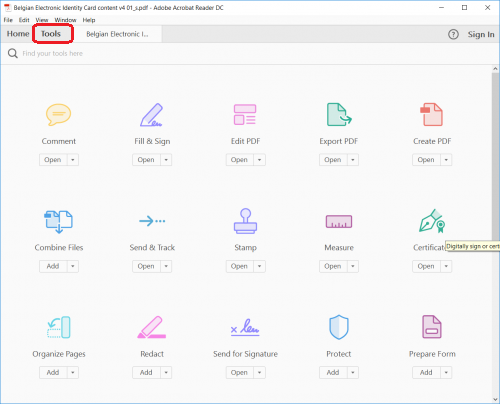This screenshot has height=404, width=500.
Task: Click the Sign In link
Action: [481, 34]
